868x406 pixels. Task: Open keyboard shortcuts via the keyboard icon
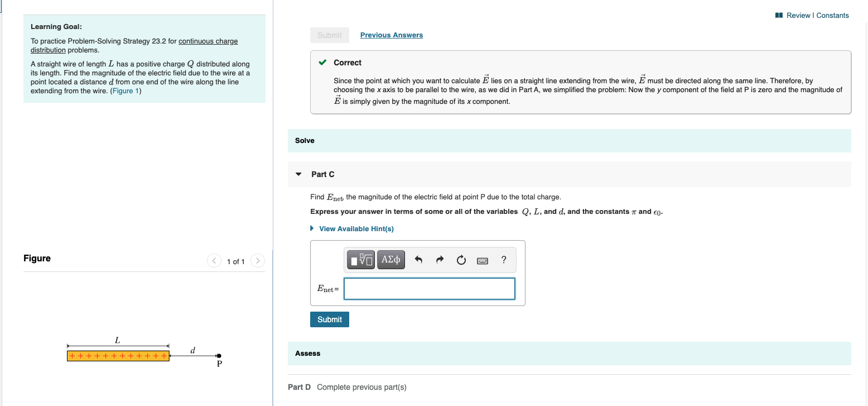[482, 260]
